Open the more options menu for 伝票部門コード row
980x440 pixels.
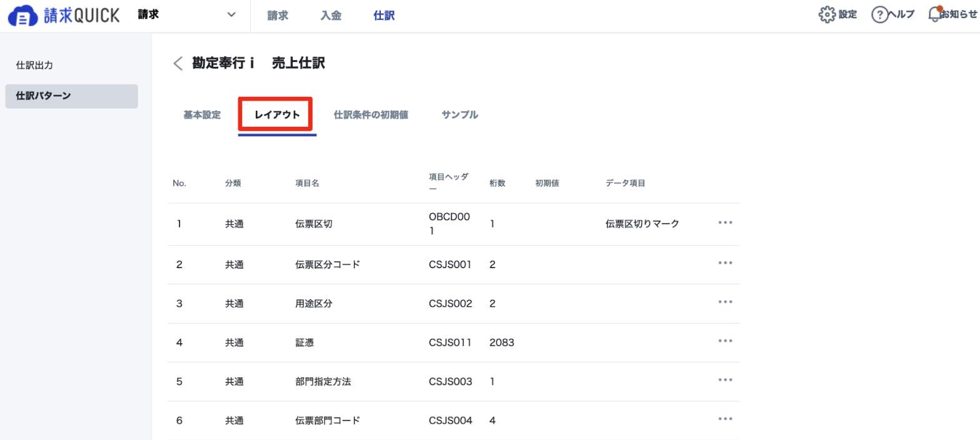coord(725,419)
